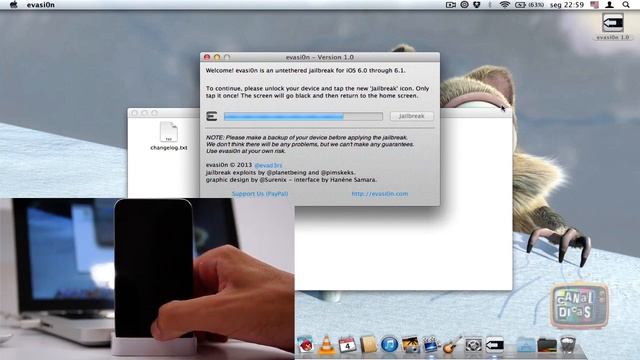Open the Trash in the Dock

point(568,345)
